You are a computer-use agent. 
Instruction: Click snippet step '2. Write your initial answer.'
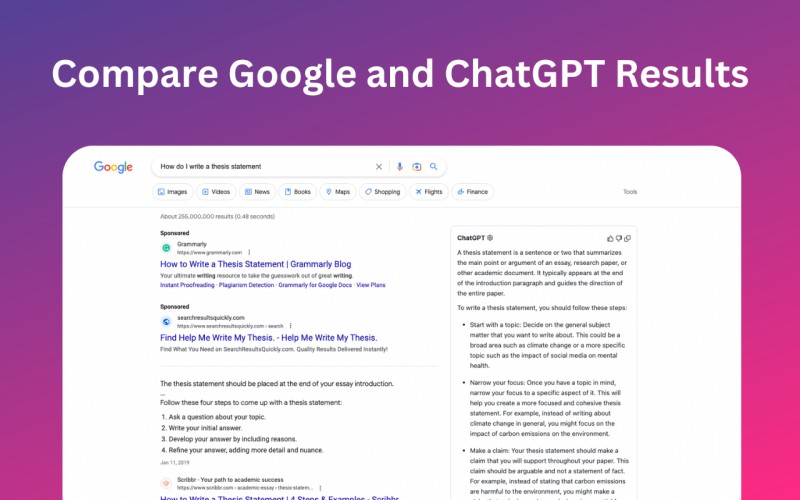(x=202, y=428)
